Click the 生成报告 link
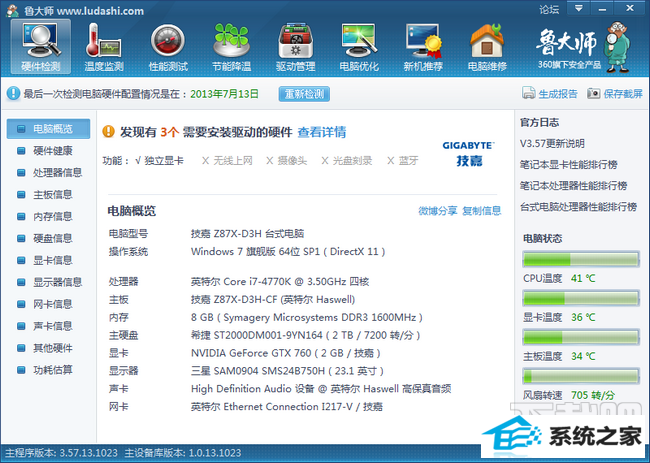650x463 pixels. point(558,94)
